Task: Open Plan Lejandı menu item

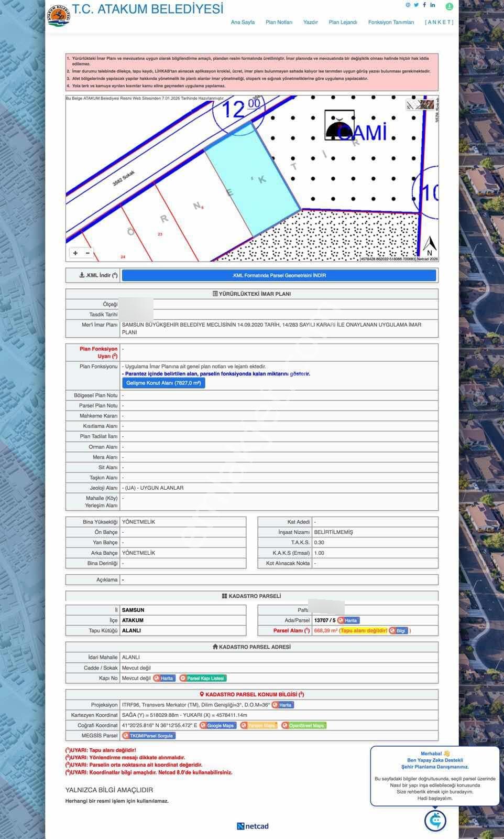Action: [343, 22]
